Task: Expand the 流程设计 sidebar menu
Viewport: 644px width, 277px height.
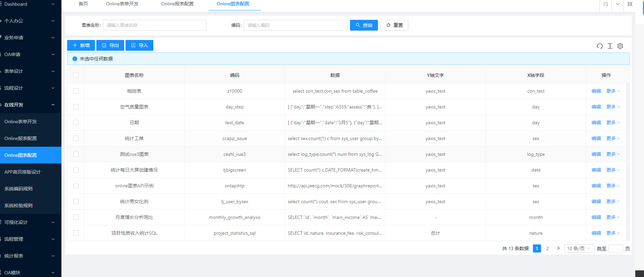Action: (x=31, y=88)
